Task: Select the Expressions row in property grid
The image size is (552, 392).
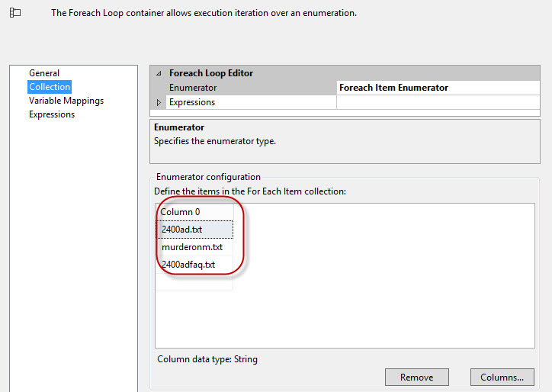Action: pyautogui.click(x=192, y=102)
